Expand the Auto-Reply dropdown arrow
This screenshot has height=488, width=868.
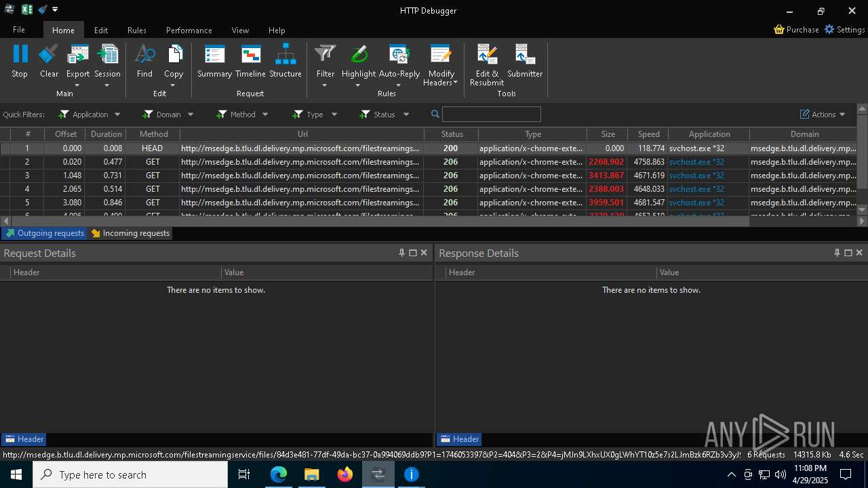pos(399,85)
